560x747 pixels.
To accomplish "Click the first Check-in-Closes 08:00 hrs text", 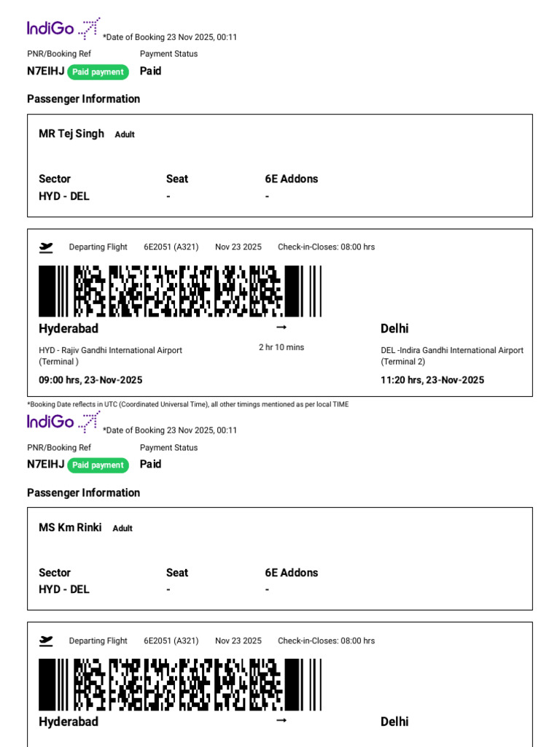I will [326, 247].
